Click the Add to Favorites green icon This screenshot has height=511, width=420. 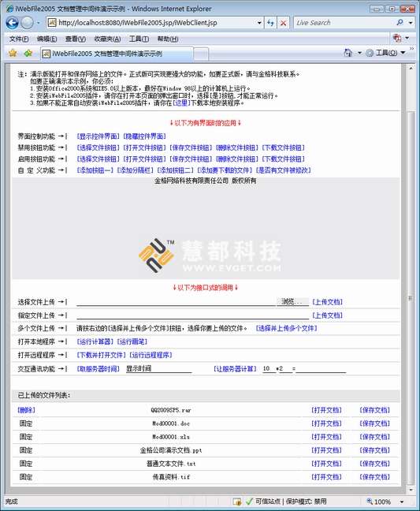[28, 53]
